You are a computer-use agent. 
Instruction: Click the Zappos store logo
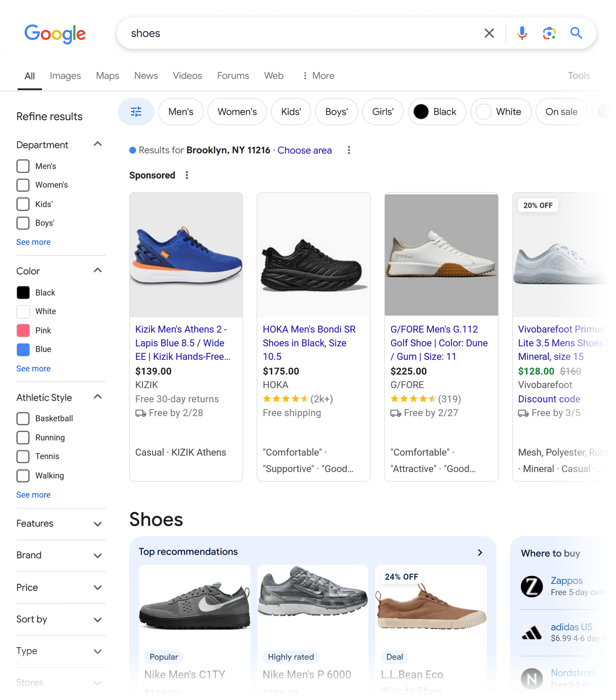click(531, 586)
